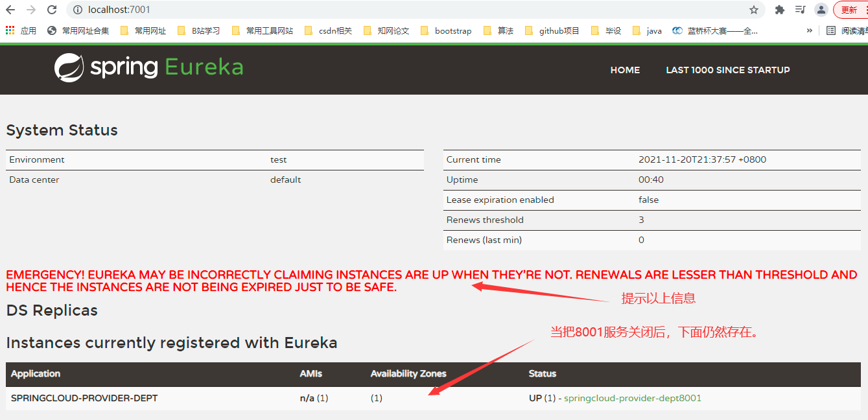This screenshot has height=420, width=868.
Task: Bookmark this page with the star icon
Action: 753,10
